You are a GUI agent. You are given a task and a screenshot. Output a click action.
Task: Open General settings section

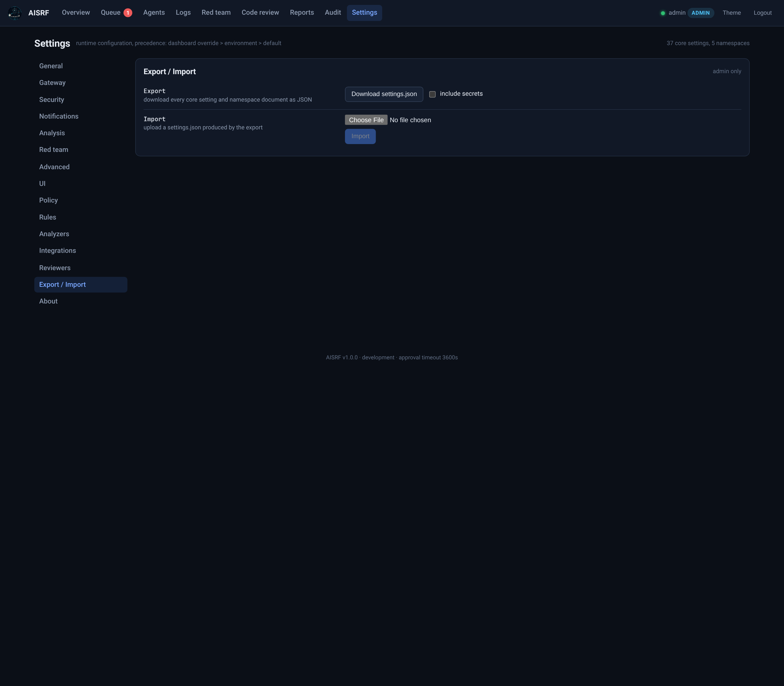[x=81, y=66]
